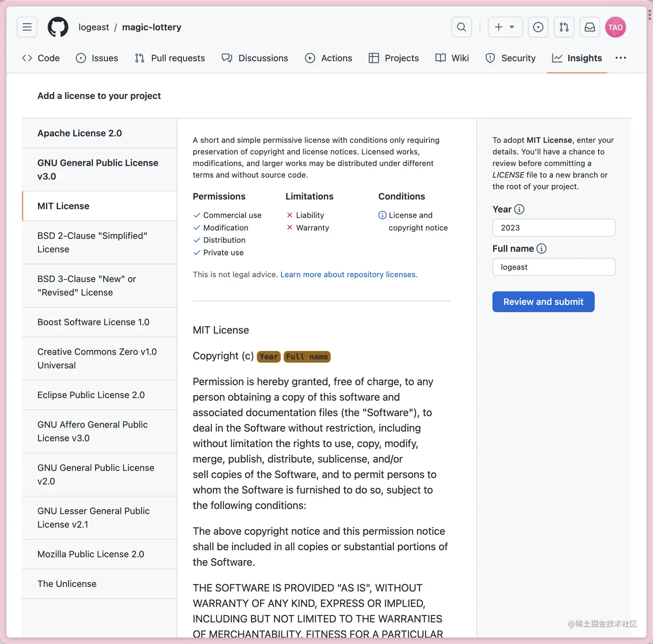Click the Permissions heading

[x=219, y=197]
